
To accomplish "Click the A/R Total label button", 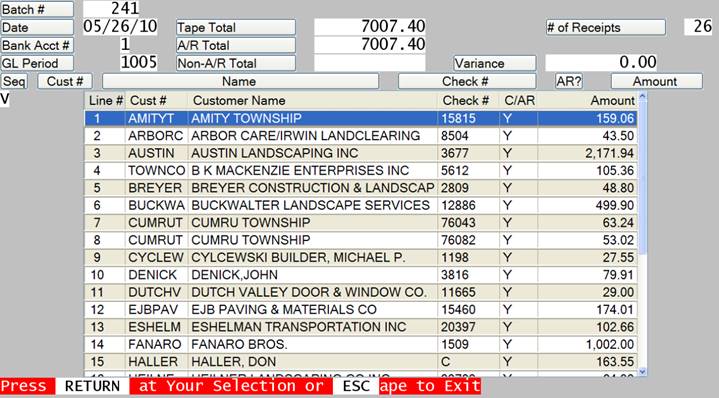I will [236, 45].
